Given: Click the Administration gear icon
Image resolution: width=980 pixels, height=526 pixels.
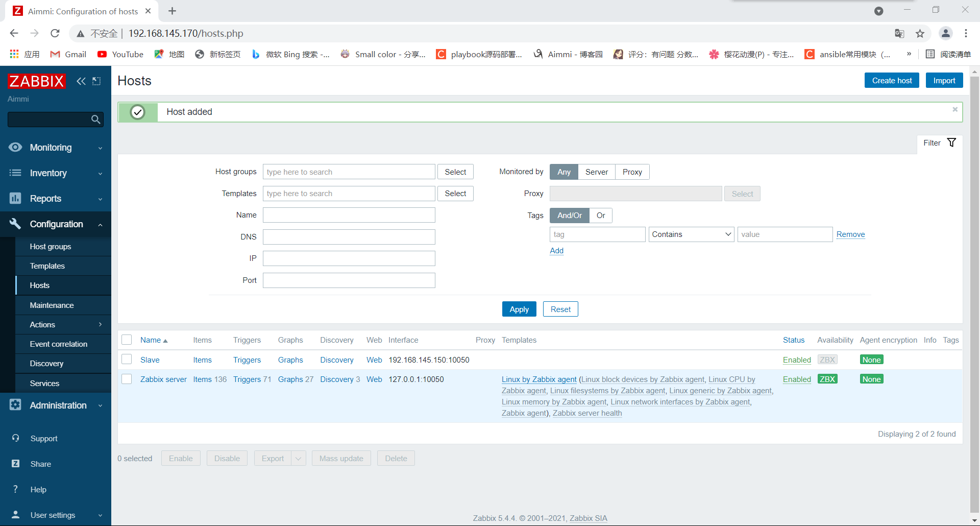Looking at the screenshot, I should click(15, 405).
